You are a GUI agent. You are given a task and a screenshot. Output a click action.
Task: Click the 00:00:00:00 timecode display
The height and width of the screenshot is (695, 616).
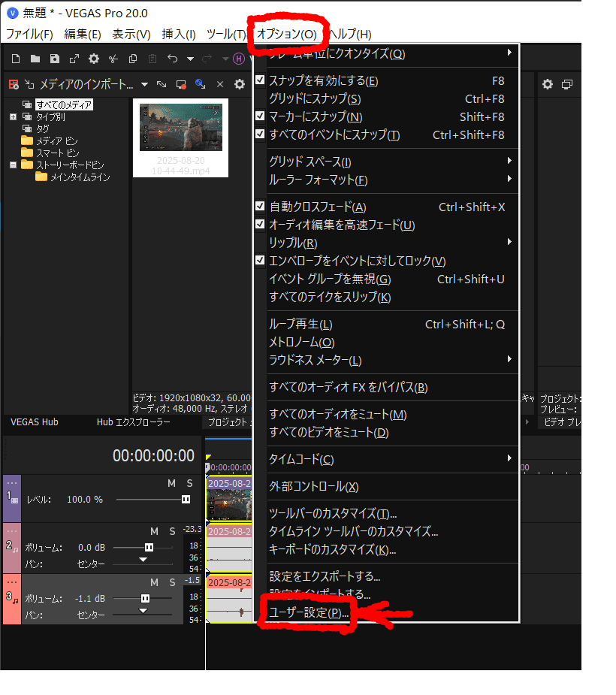click(153, 455)
